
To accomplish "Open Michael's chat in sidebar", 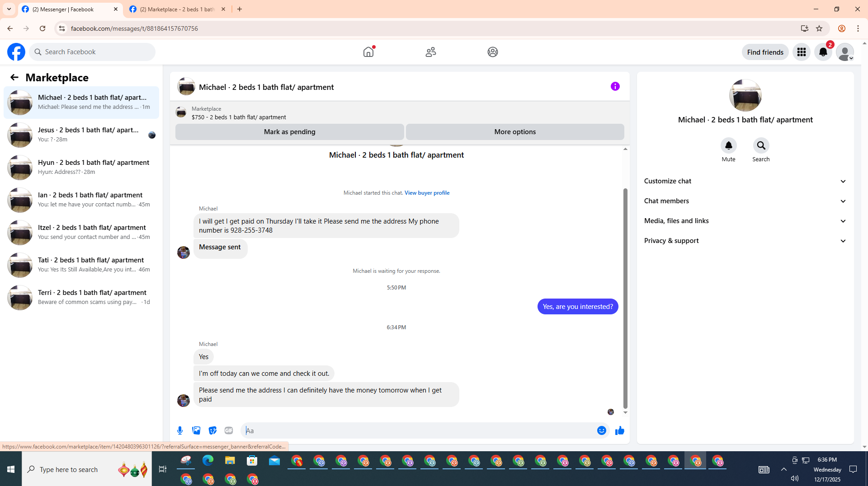I will 81,103.
